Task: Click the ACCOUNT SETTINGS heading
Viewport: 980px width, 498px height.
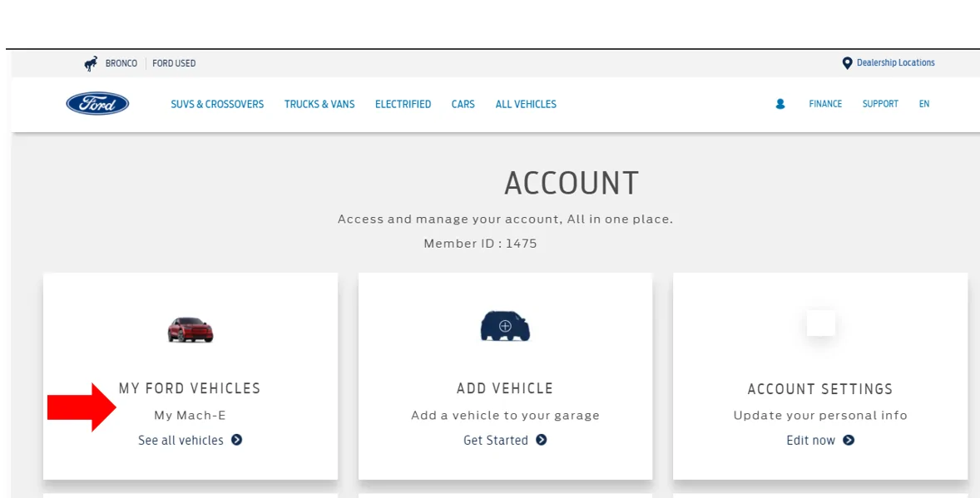Action: pos(820,388)
